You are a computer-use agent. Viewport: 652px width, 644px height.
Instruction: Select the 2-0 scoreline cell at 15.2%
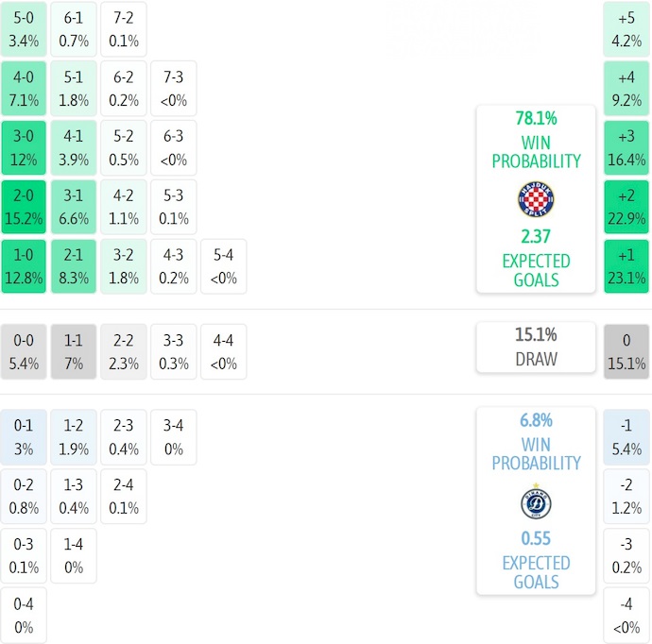click(24, 207)
